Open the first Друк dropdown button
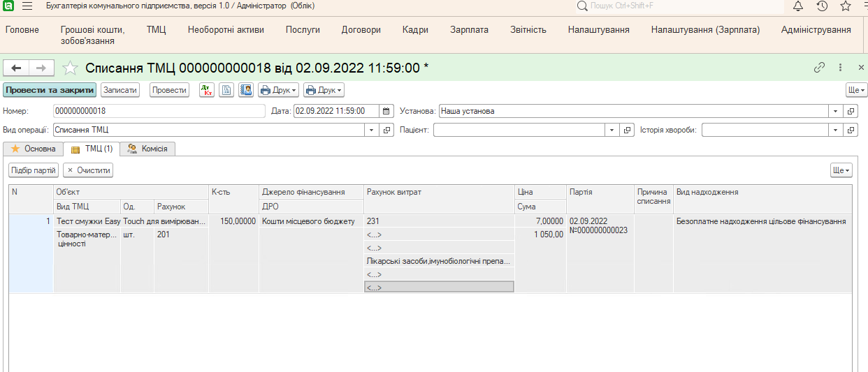Screen dimensions: 868x372 [278, 90]
